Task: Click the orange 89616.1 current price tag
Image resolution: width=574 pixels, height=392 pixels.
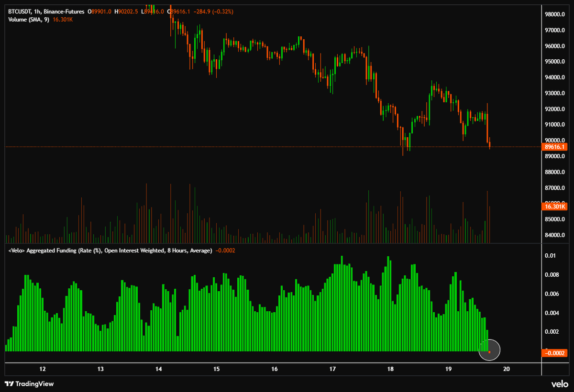Action: (554, 147)
